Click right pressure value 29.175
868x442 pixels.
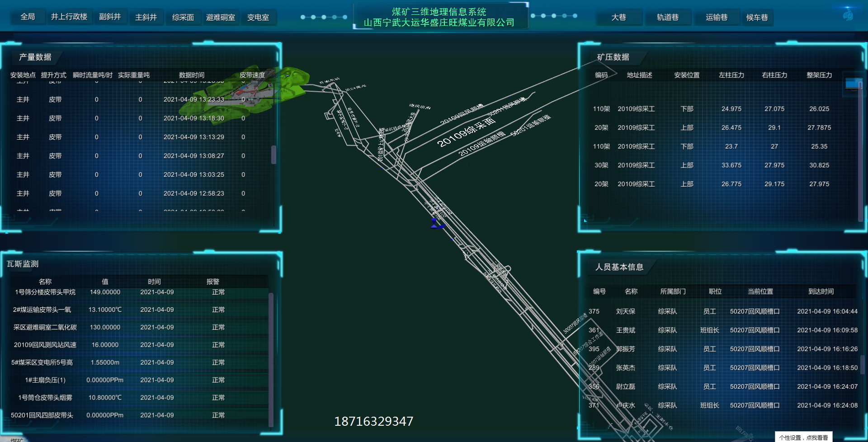point(774,184)
